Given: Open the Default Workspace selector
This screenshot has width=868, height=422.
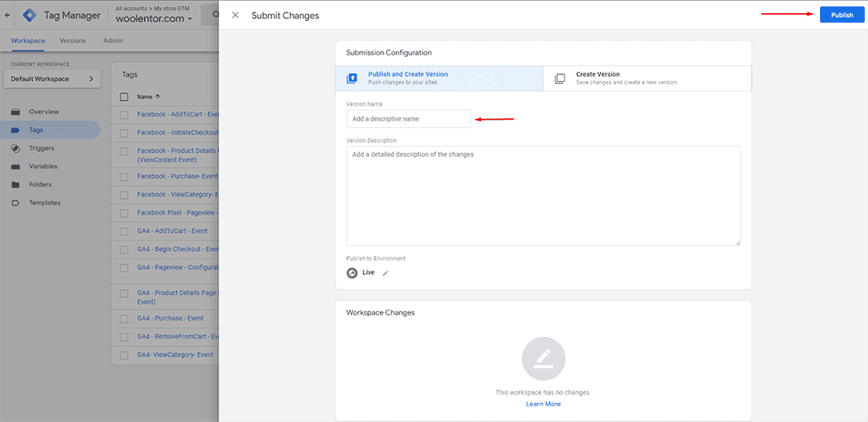Looking at the screenshot, I should coord(52,79).
